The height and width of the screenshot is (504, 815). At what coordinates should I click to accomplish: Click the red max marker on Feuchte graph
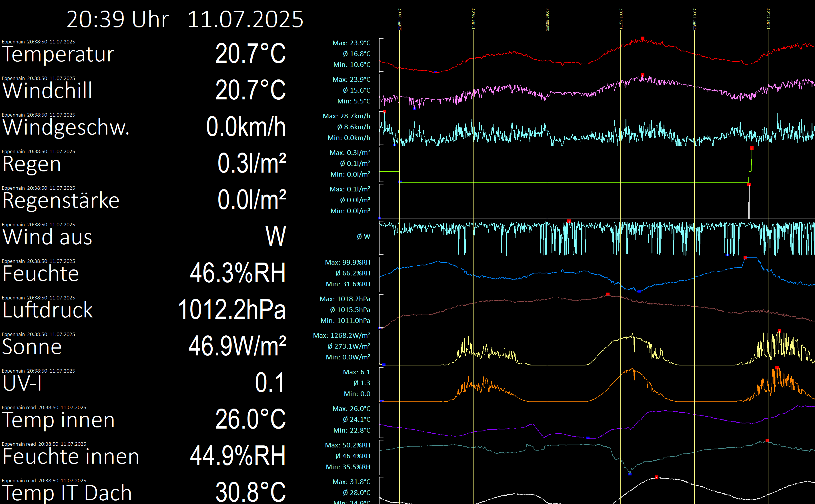pos(745,258)
